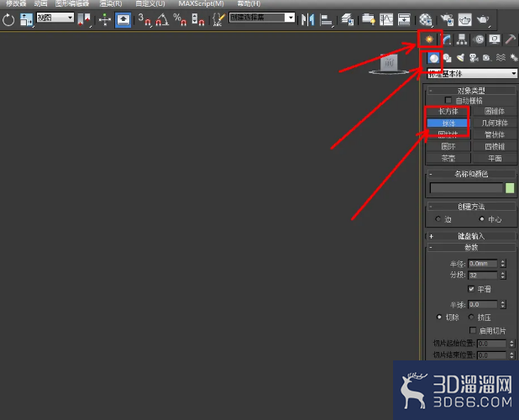
Task: Select the Helpers category icon
Action: 487,58
